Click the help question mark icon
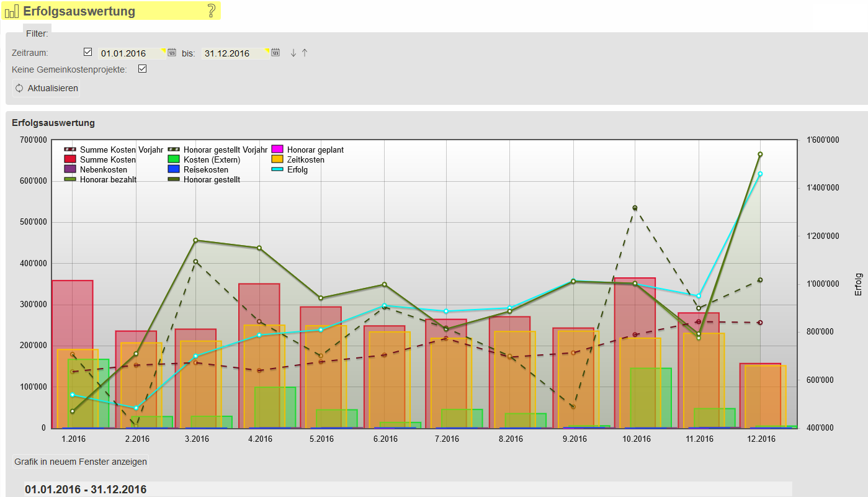868x497 pixels. click(212, 11)
